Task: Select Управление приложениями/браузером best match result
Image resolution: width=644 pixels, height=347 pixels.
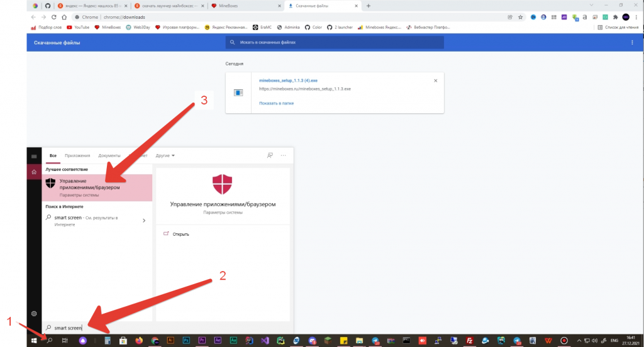Action: (x=97, y=187)
